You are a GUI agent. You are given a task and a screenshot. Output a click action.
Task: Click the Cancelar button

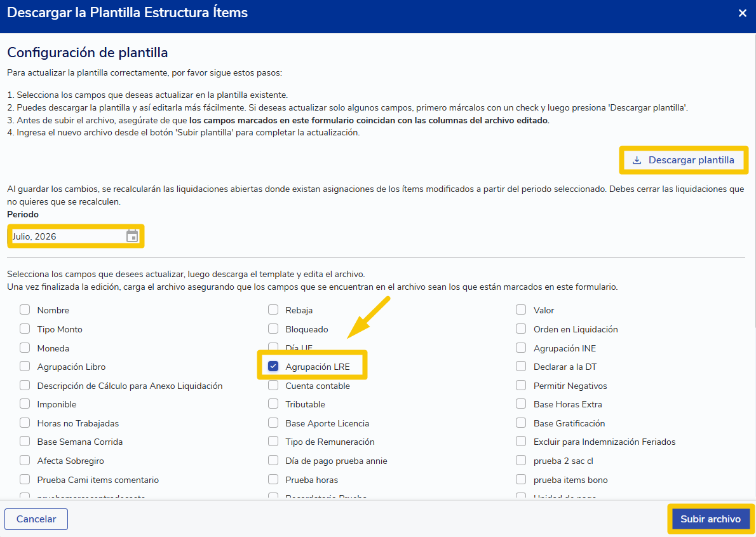click(x=36, y=519)
